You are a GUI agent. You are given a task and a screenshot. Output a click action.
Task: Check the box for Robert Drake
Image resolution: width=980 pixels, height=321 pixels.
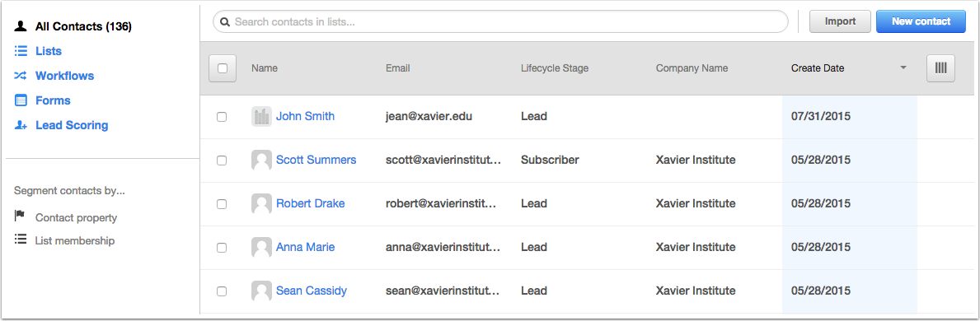click(222, 204)
